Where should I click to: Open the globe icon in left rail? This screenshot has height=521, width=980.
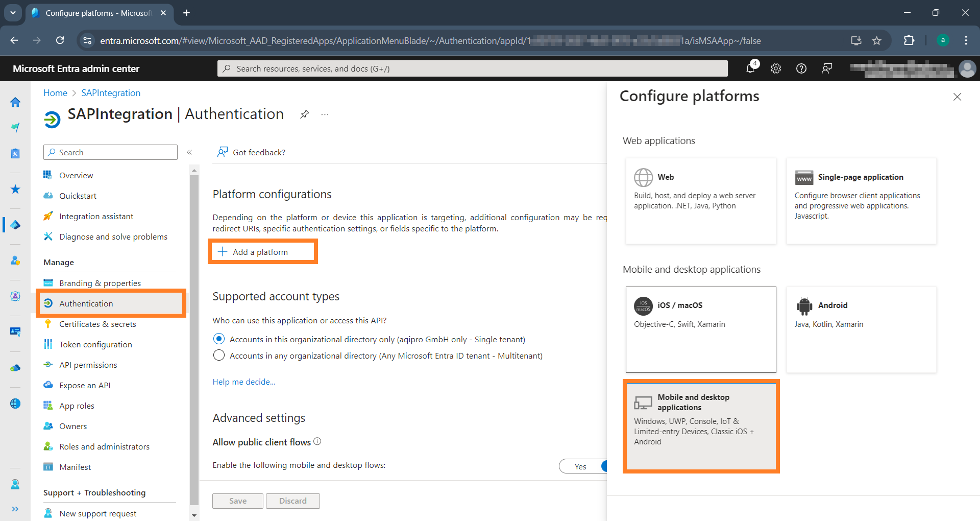pyautogui.click(x=15, y=404)
